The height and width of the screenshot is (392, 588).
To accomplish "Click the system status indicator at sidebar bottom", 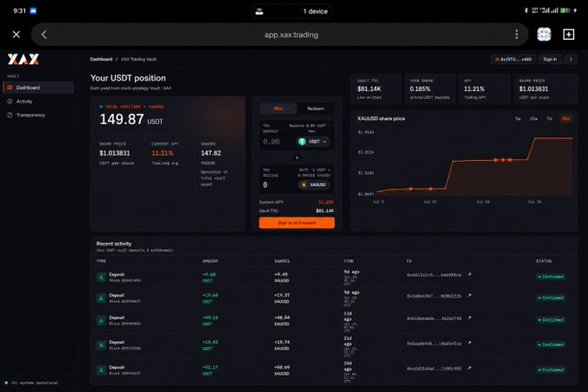I will (x=32, y=383).
